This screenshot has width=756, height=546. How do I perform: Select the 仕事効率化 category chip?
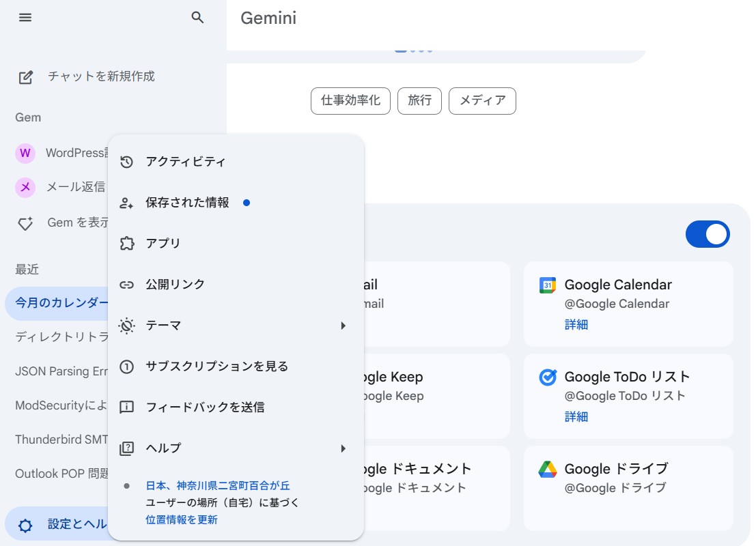pyautogui.click(x=350, y=101)
